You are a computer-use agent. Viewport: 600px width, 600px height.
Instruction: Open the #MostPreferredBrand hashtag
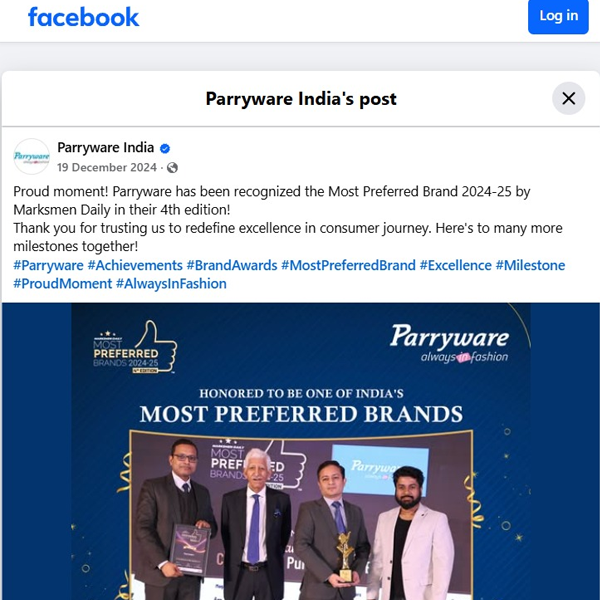pos(348,265)
